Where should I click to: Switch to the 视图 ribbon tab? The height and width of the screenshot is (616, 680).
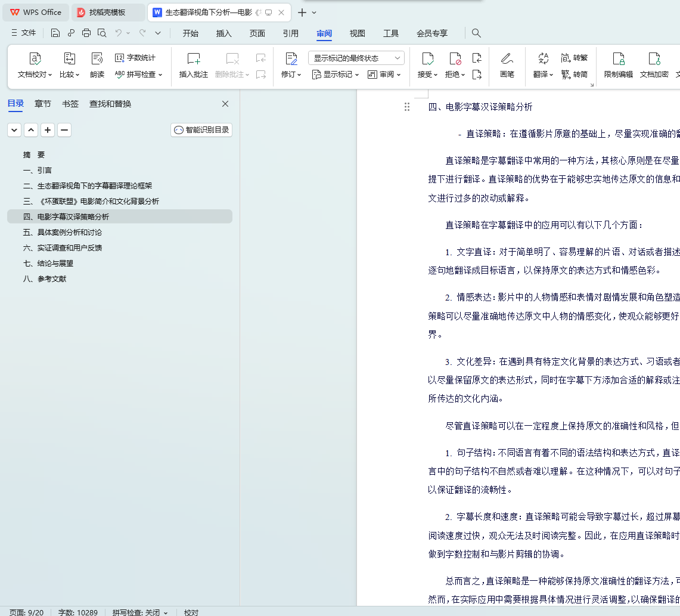pos(358,33)
